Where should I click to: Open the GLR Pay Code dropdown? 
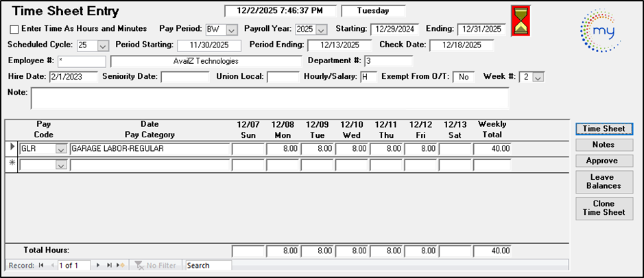pyautogui.click(x=61, y=149)
